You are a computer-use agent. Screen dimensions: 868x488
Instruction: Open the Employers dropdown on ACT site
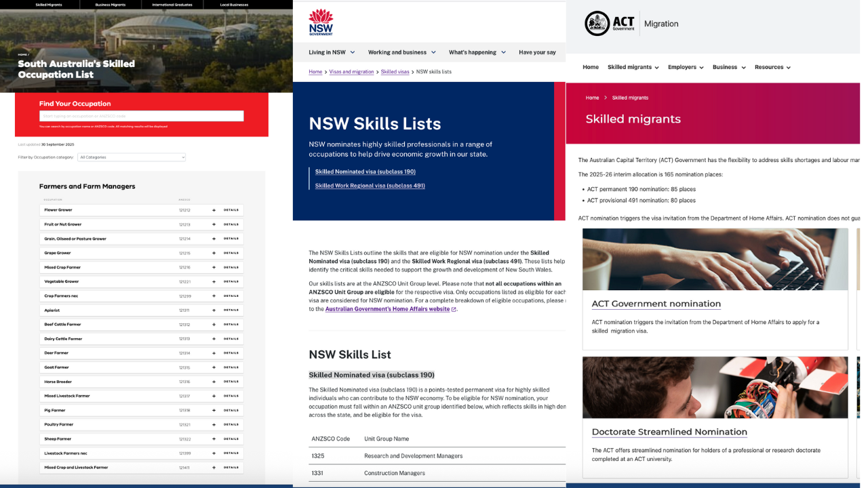686,67
